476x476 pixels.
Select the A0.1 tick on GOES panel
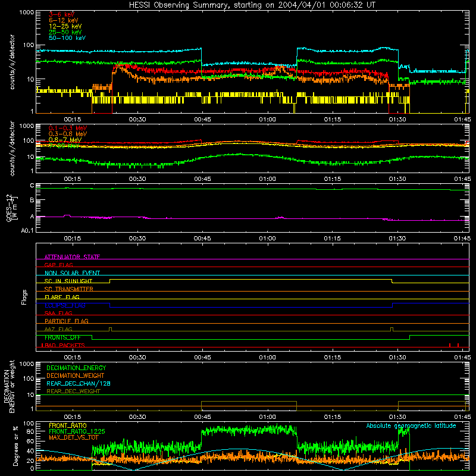point(27,230)
